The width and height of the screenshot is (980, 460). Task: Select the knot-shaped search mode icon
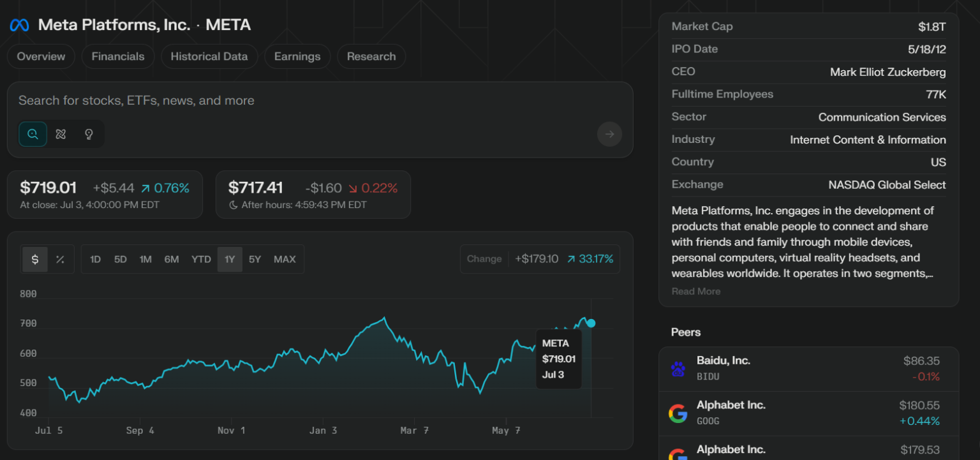(x=61, y=134)
